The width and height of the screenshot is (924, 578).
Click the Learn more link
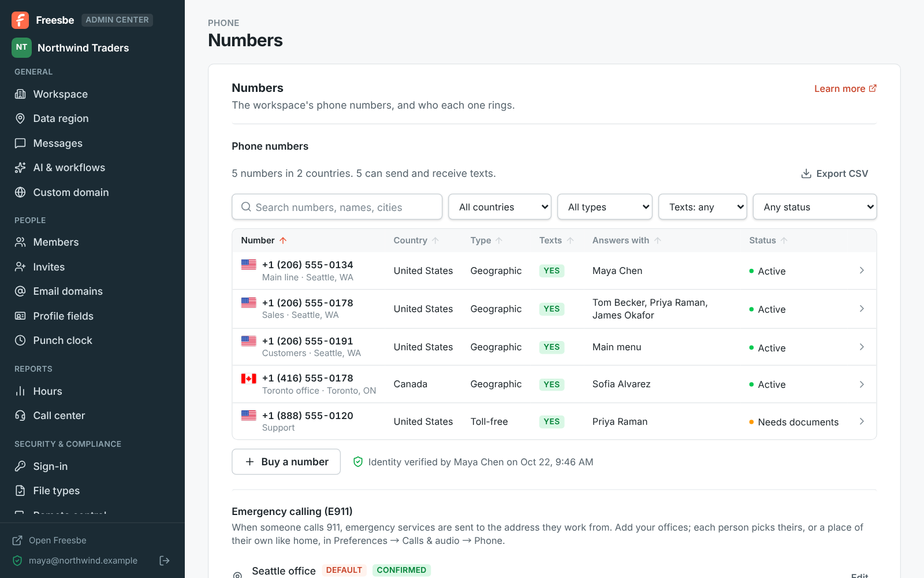(x=845, y=88)
